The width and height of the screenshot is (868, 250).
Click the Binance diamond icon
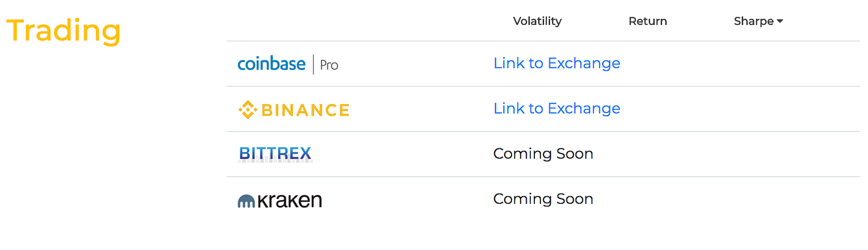point(248,110)
